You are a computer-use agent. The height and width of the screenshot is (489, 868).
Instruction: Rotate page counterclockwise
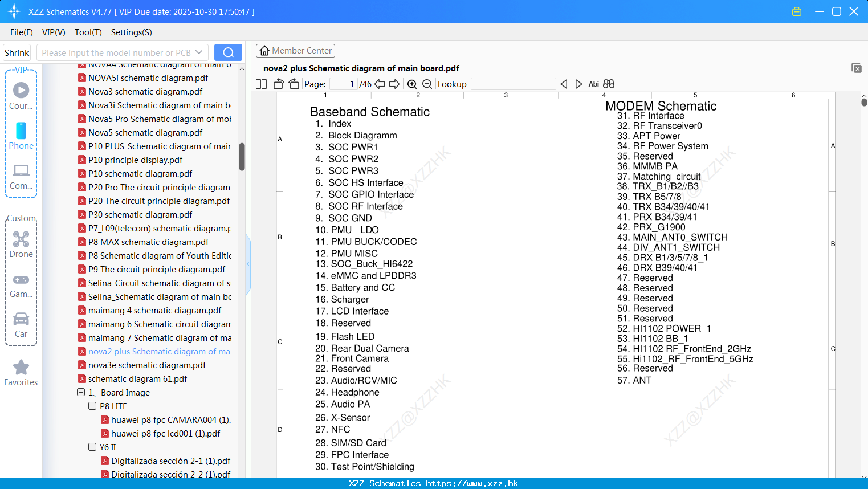point(278,84)
